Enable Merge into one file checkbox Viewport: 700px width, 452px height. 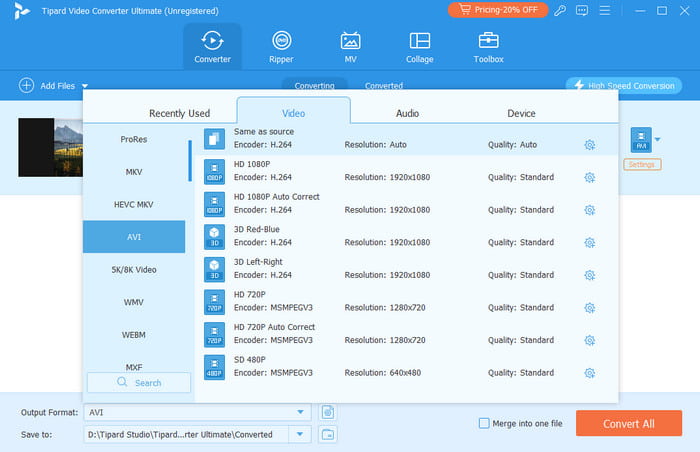click(484, 423)
